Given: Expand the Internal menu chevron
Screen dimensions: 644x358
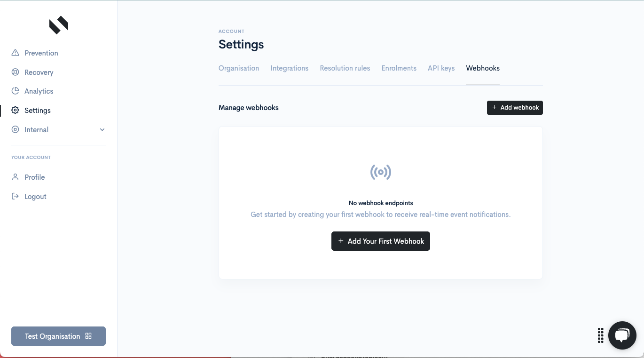Looking at the screenshot, I should (102, 130).
